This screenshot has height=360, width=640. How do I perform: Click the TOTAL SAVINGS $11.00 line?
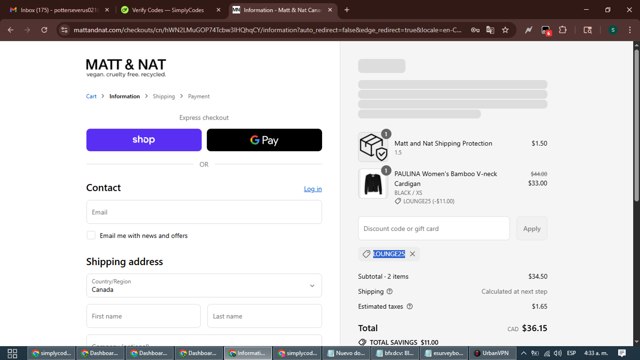pyautogui.click(x=398, y=342)
